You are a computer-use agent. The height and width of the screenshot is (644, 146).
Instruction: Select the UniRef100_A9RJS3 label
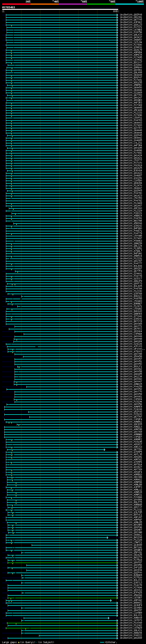[x=131, y=447]
